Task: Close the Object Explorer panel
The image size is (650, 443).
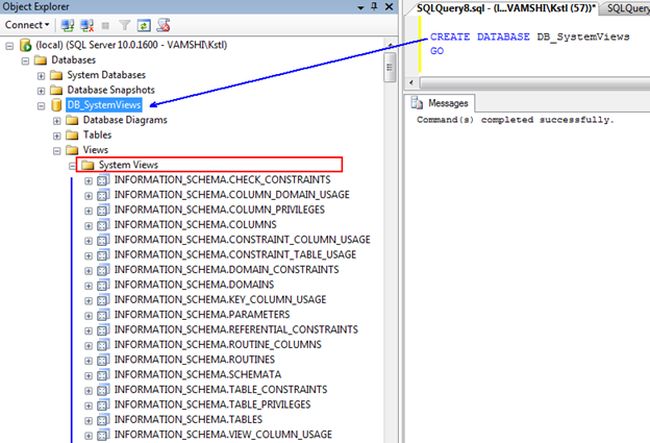Action: (389, 7)
